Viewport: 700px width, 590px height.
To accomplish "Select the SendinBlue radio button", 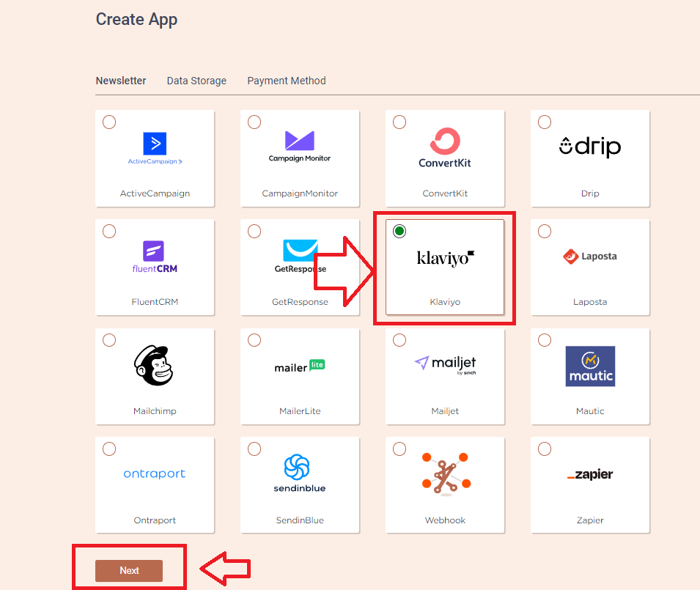I will point(254,449).
